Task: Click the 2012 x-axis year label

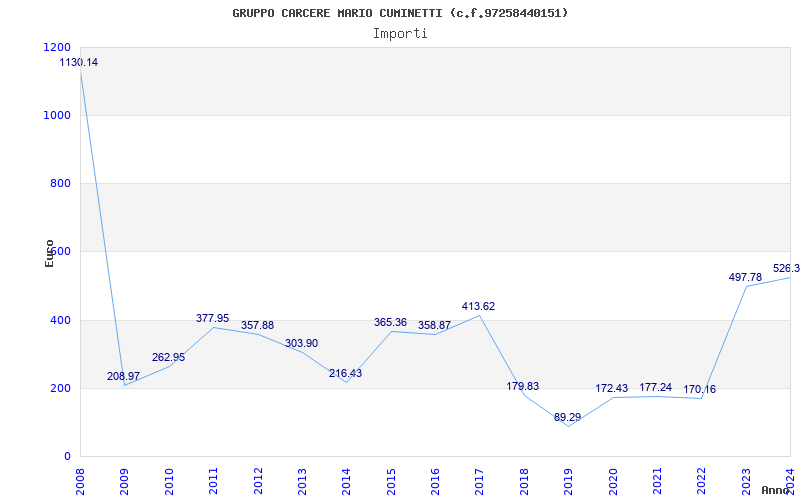Action: click(x=258, y=481)
